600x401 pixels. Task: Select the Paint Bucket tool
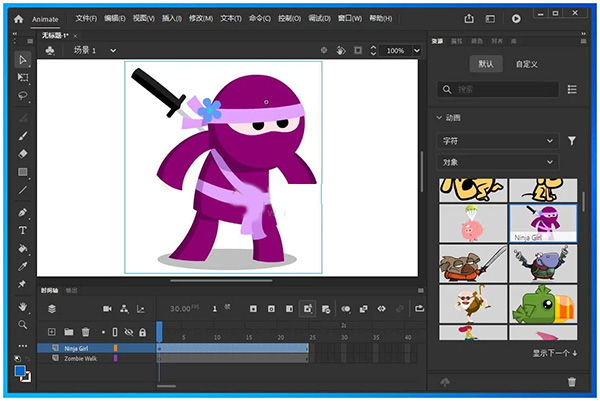click(x=23, y=248)
